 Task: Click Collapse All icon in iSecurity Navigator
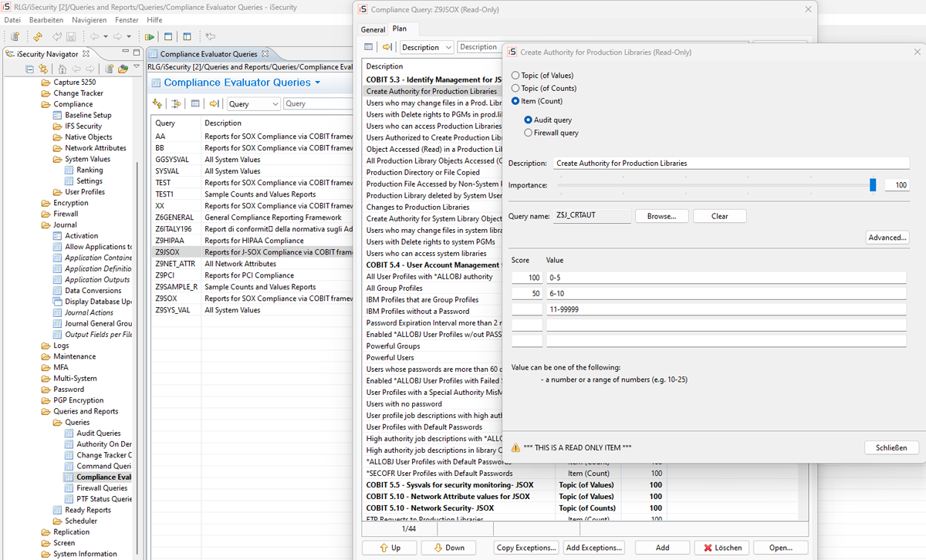click(30, 69)
